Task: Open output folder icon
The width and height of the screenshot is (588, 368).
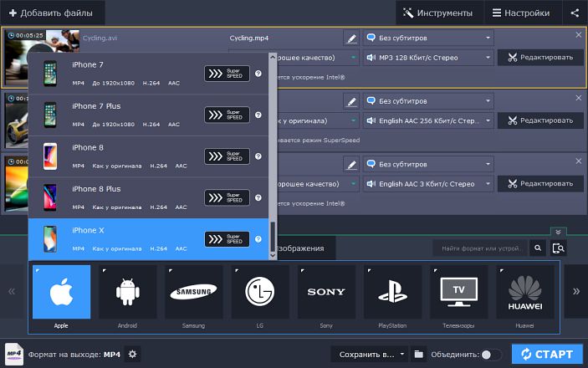Action: pos(418,354)
